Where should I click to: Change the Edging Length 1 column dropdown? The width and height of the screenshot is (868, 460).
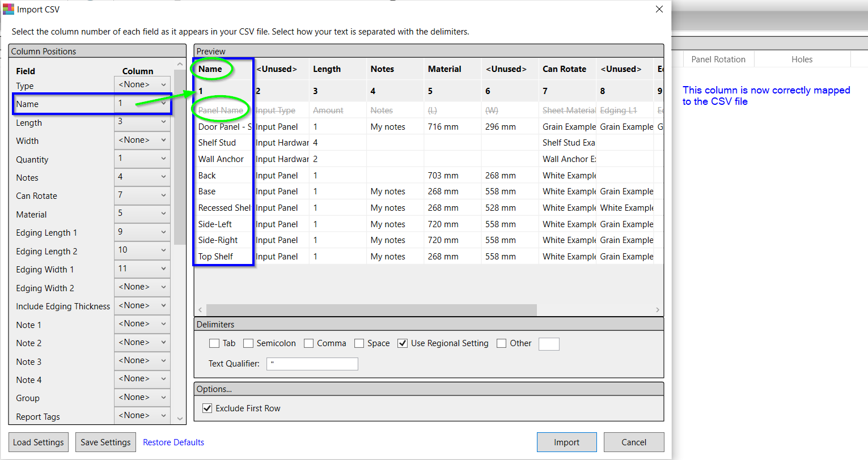(x=142, y=232)
